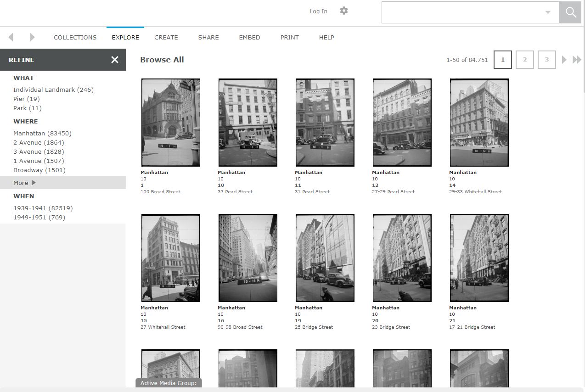Click the magnifying glass search button

coord(570,12)
